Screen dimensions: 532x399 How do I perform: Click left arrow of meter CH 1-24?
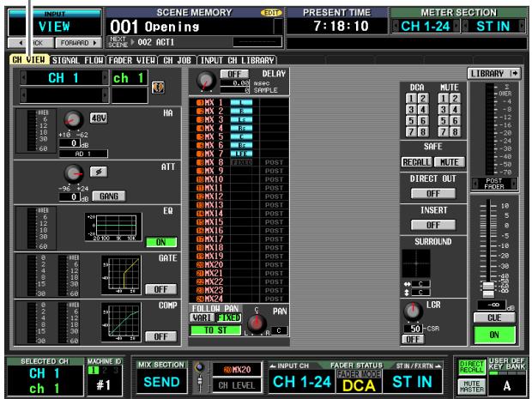point(396,26)
